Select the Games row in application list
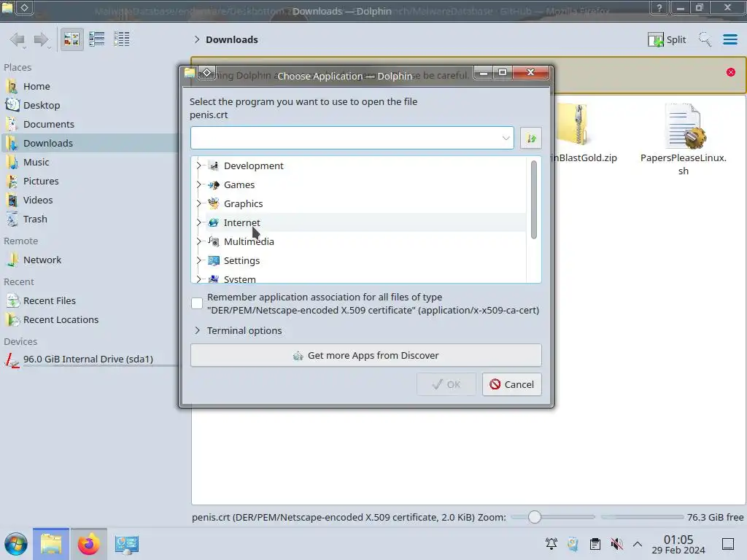 pyautogui.click(x=366, y=184)
